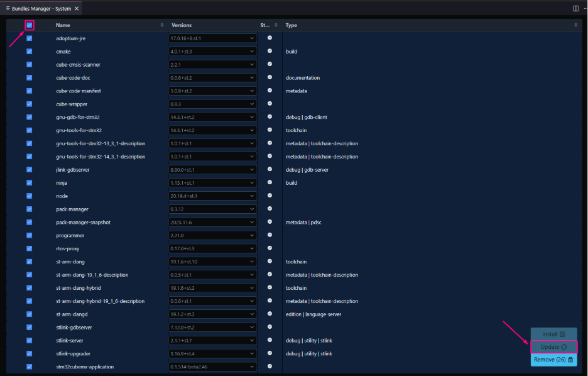
Task: Open cube-code-doc version dropdown 0.0.6+st.2
Action: click(212, 78)
